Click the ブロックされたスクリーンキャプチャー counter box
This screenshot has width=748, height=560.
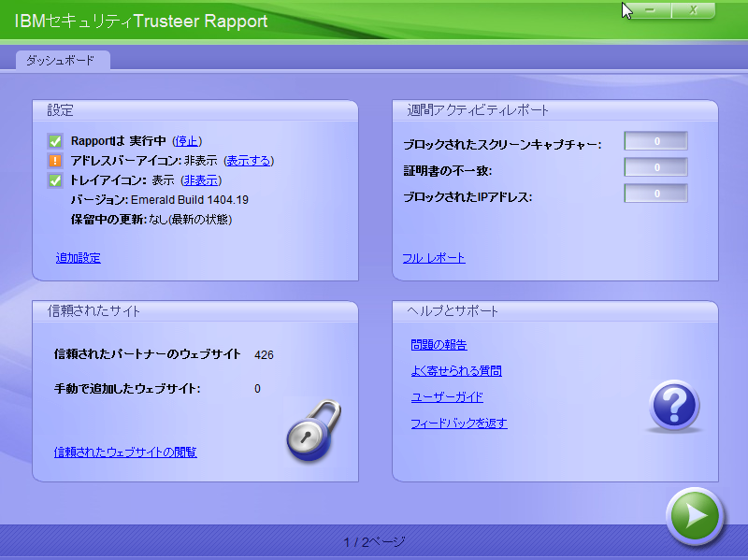pyautogui.click(x=656, y=141)
